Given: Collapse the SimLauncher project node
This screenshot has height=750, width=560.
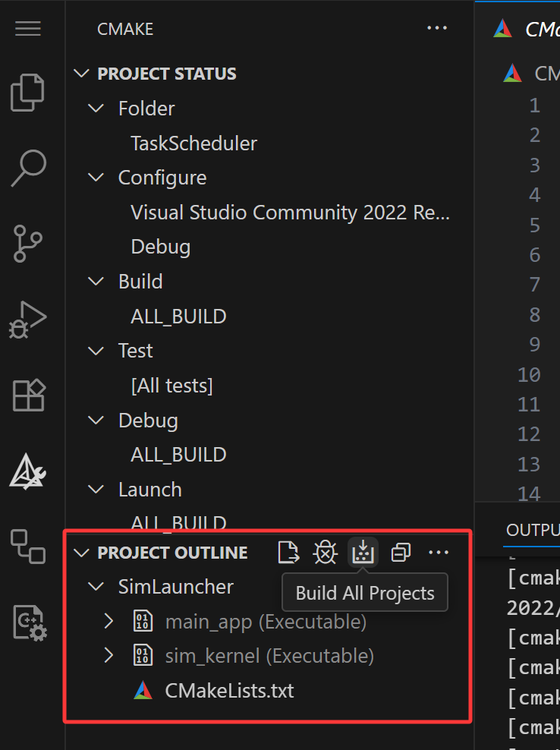Looking at the screenshot, I should (x=96, y=587).
